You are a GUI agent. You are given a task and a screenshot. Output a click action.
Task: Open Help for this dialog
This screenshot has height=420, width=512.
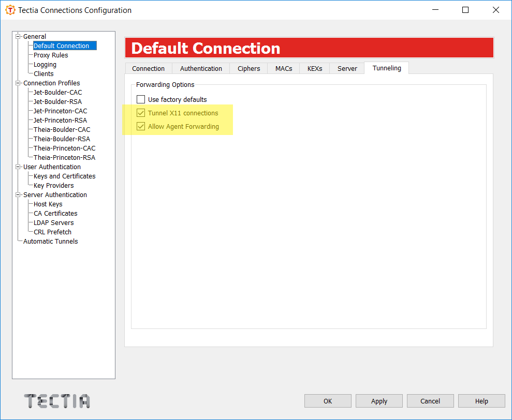pyautogui.click(x=481, y=401)
